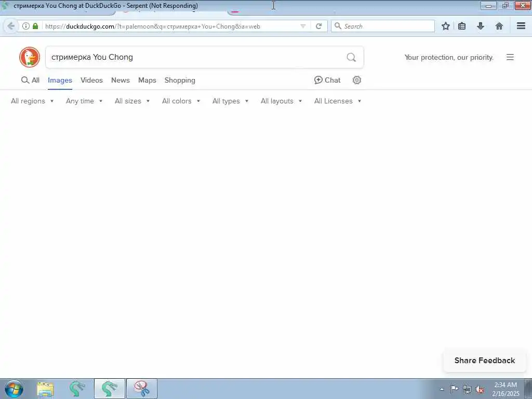532x399 pixels.
Task: Open the bookmarks list icon
Action: 462,26
